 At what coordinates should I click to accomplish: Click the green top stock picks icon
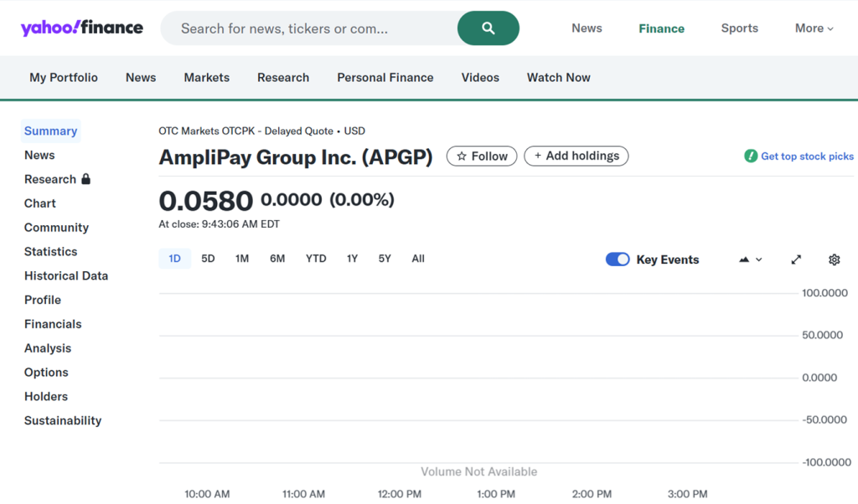(x=751, y=157)
